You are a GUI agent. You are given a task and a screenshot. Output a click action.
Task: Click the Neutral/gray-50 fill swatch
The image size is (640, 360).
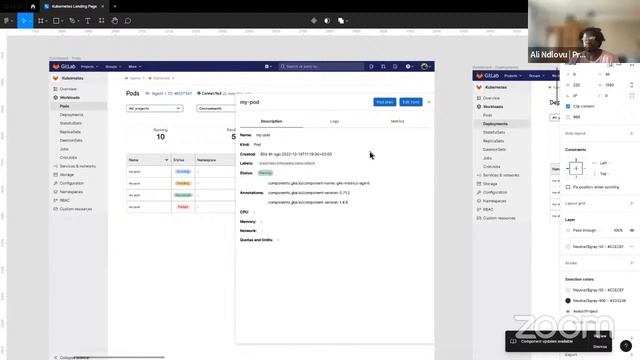[568, 247]
